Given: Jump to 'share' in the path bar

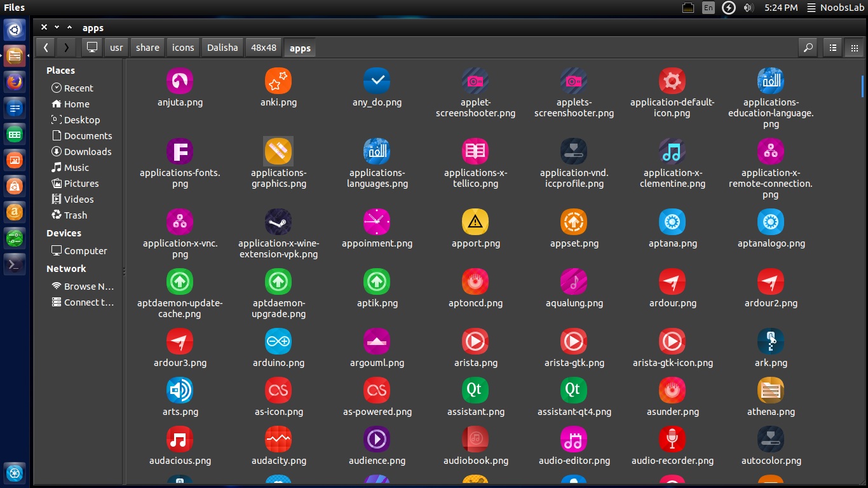Looking at the screenshot, I should pos(147,47).
